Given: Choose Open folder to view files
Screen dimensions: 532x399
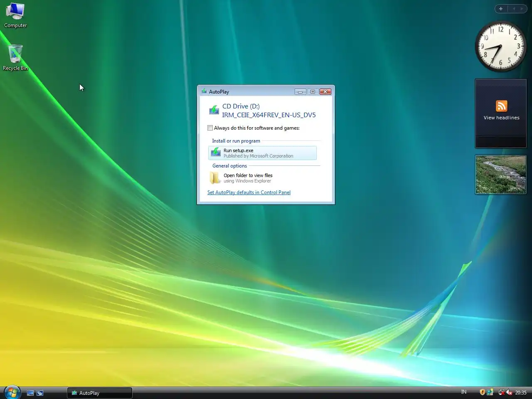Looking at the screenshot, I should click(262, 178).
